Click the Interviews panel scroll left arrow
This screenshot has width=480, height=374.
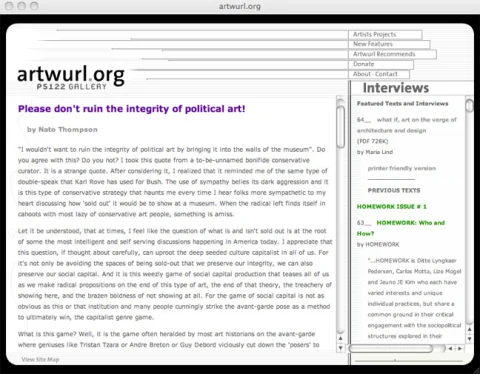click(450, 348)
